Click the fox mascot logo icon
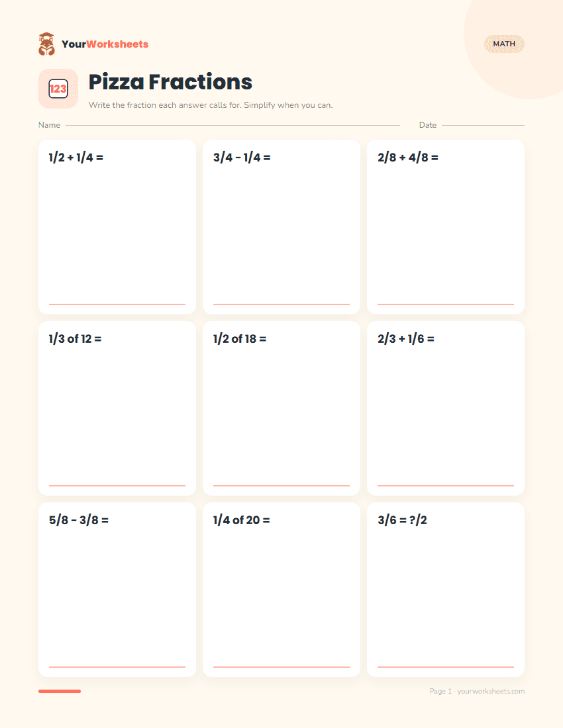 pyautogui.click(x=46, y=44)
